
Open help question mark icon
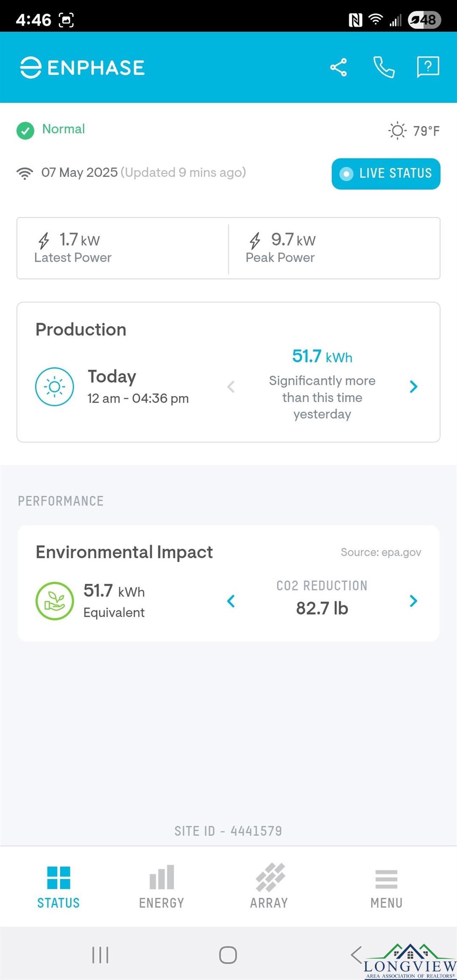428,67
